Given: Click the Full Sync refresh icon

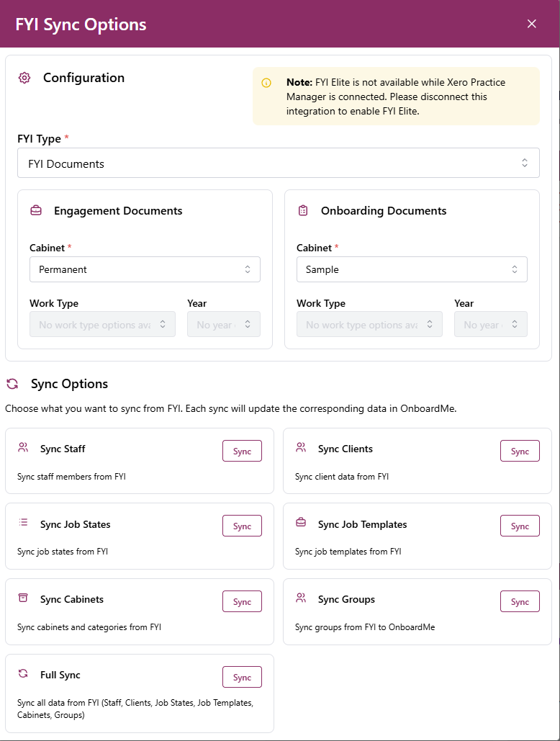Looking at the screenshot, I should coord(24,674).
